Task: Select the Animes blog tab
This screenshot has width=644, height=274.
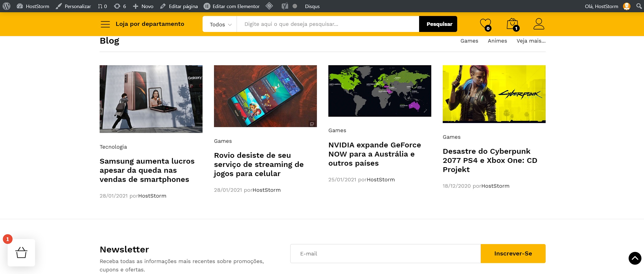Action: point(497,41)
